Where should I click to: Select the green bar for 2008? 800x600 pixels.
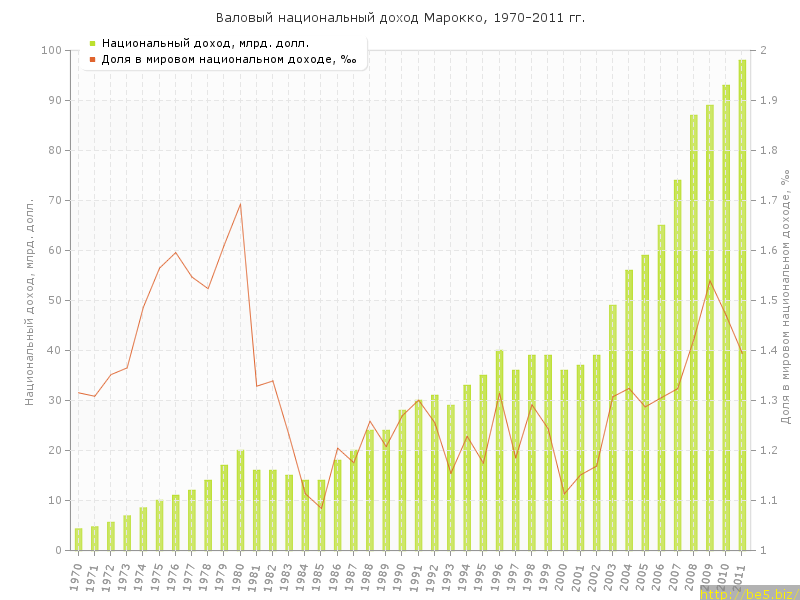[693, 332]
